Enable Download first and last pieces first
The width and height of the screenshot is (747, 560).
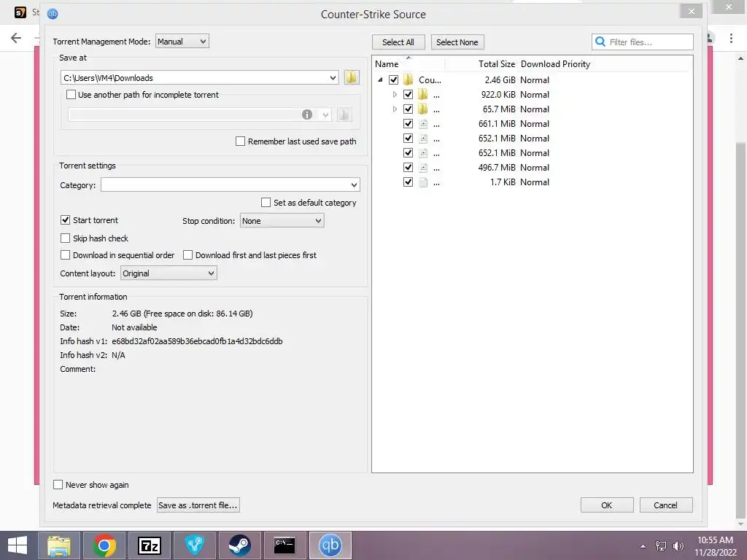click(x=187, y=254)
